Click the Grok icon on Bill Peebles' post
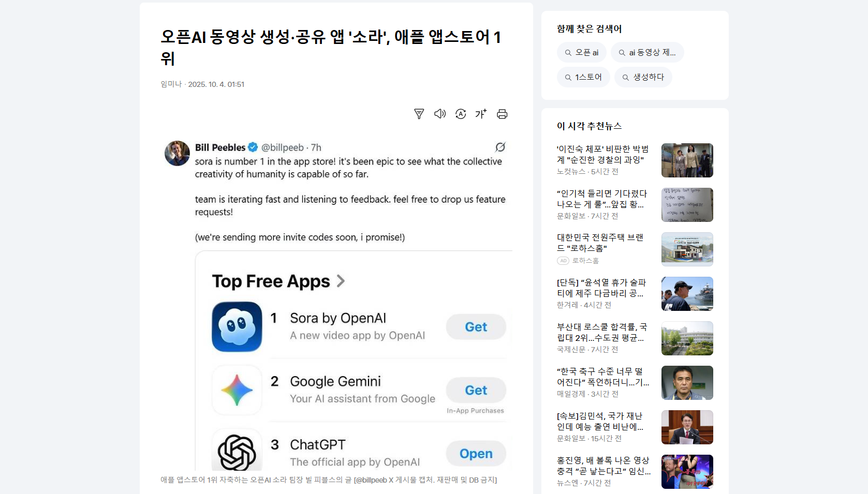Image resolution: width=868 pixels, height=494 pixels. tap(500, 147)
